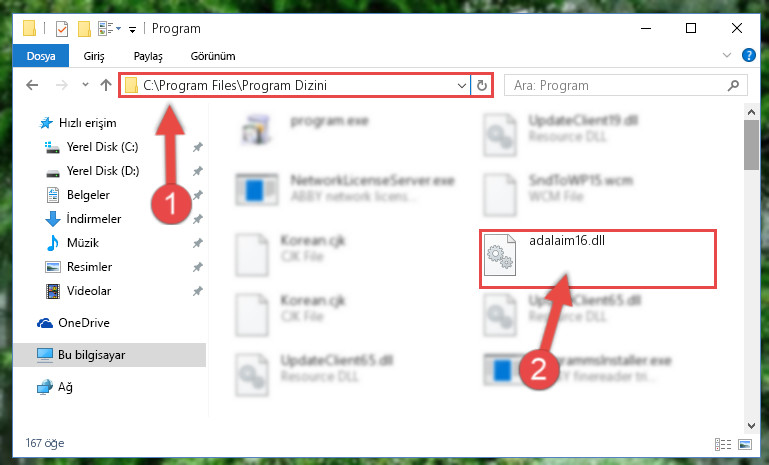The height and width of the screenshot is (465, 769).
Task: Expand the ribbon with the chevron
Action: pyautogui.click(x=727, y=55)
